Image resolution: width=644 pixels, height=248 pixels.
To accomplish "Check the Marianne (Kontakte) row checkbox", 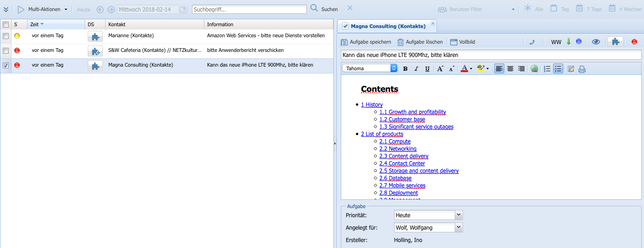I will click(6, 36).
